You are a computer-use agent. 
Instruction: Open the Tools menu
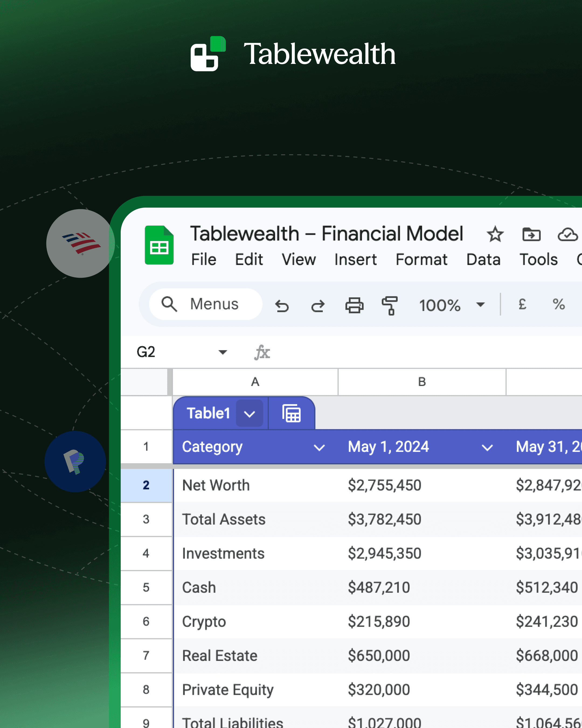pyautogui.click(x=538, y=260)
